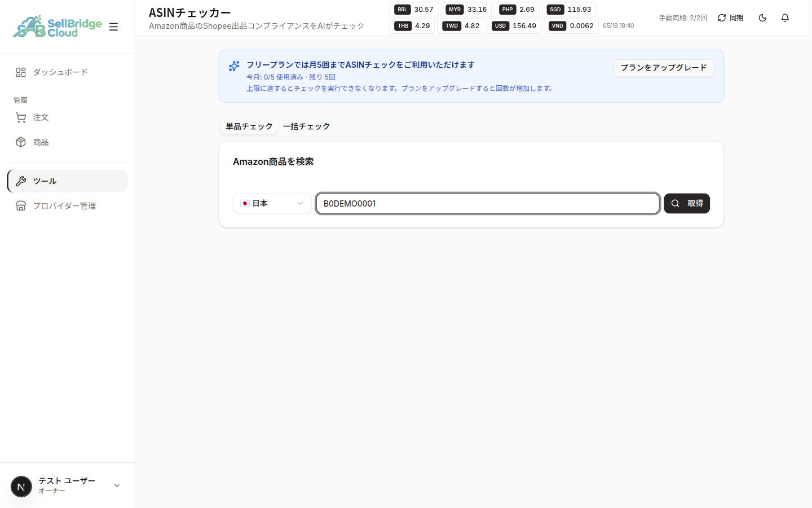Click プランをアップグレード button
This screenshot has width=812, height=508.
tap(664, 68)
